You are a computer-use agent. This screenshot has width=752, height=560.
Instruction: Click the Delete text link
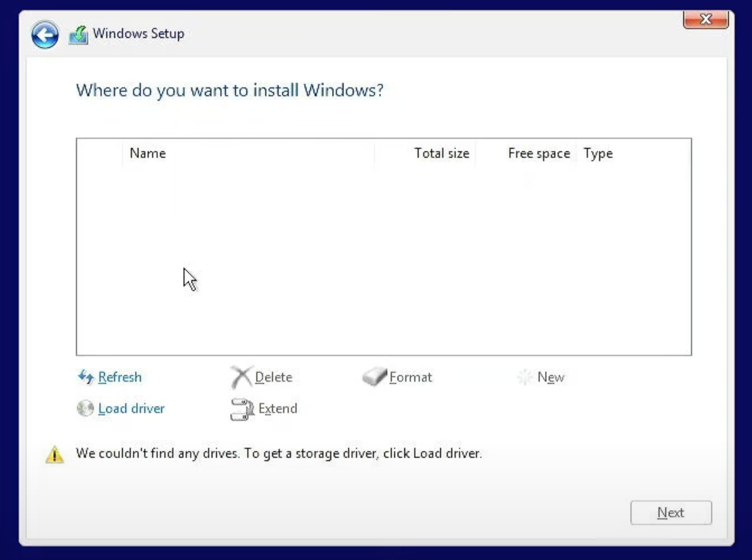[x=273, y=377]
